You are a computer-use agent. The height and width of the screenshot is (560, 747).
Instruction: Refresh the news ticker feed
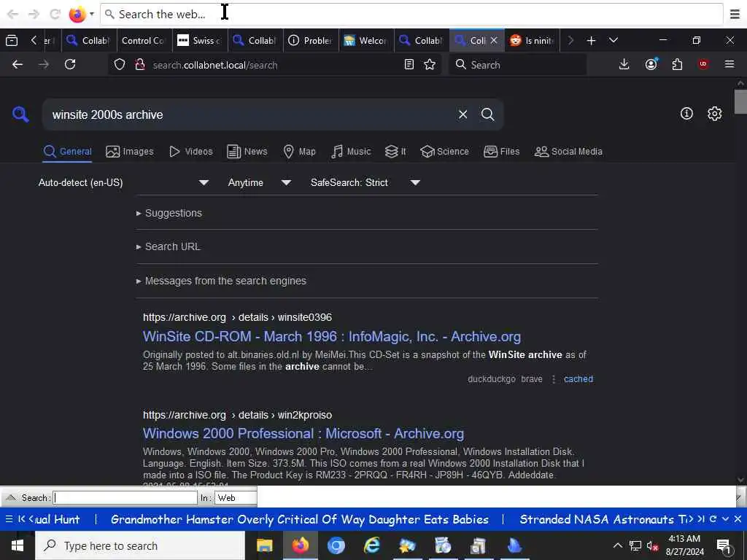pyautogui.click(x=713, y=519)
